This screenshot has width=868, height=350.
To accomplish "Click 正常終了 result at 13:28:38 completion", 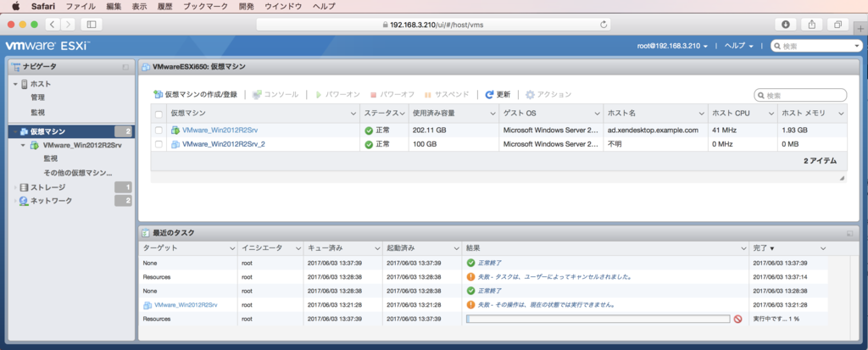I will pos(490,291).
